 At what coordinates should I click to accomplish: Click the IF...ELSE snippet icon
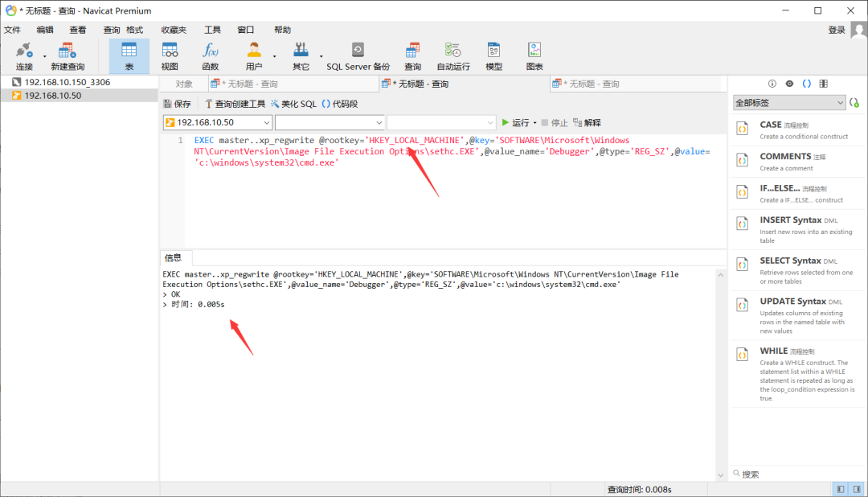(x=743, y=192)
